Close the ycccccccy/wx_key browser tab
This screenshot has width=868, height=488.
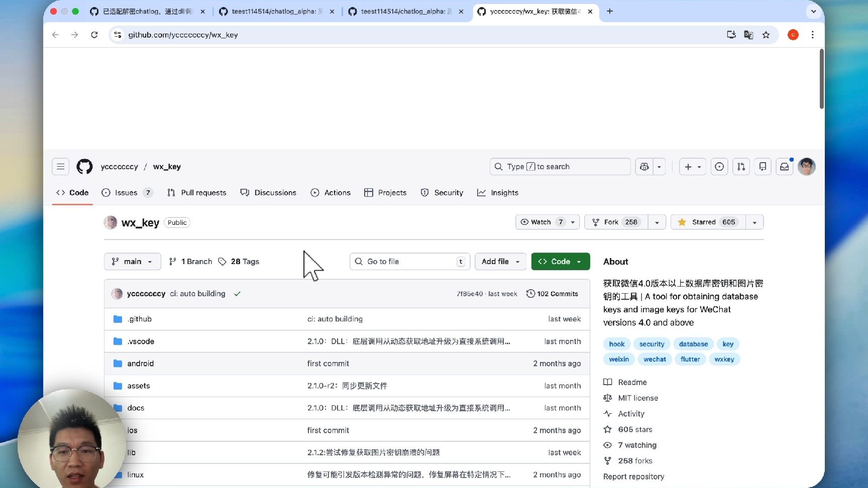coord(590,11)
